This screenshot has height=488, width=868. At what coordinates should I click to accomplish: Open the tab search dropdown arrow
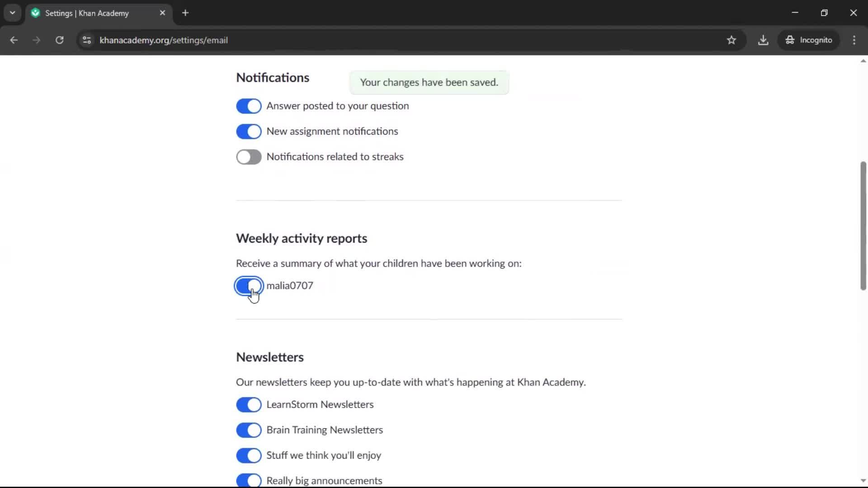(x=12, y=13)
